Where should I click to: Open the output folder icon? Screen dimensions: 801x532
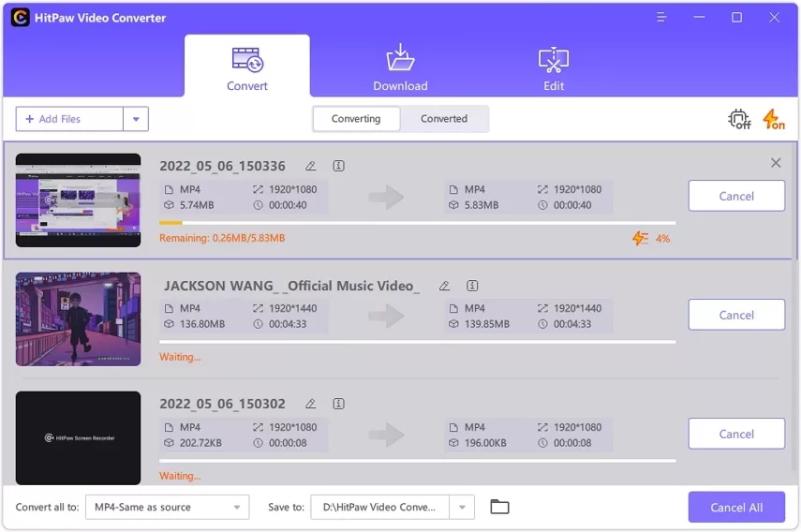tap(499, 507)
